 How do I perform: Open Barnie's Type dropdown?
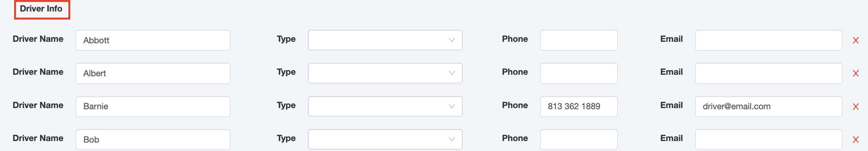[x=385, y=107]
